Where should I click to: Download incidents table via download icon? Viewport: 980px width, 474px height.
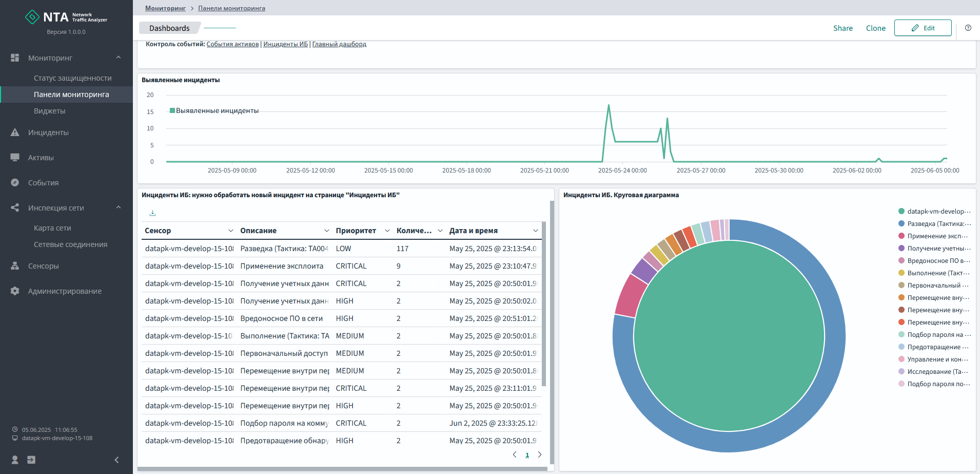point(152,213)
